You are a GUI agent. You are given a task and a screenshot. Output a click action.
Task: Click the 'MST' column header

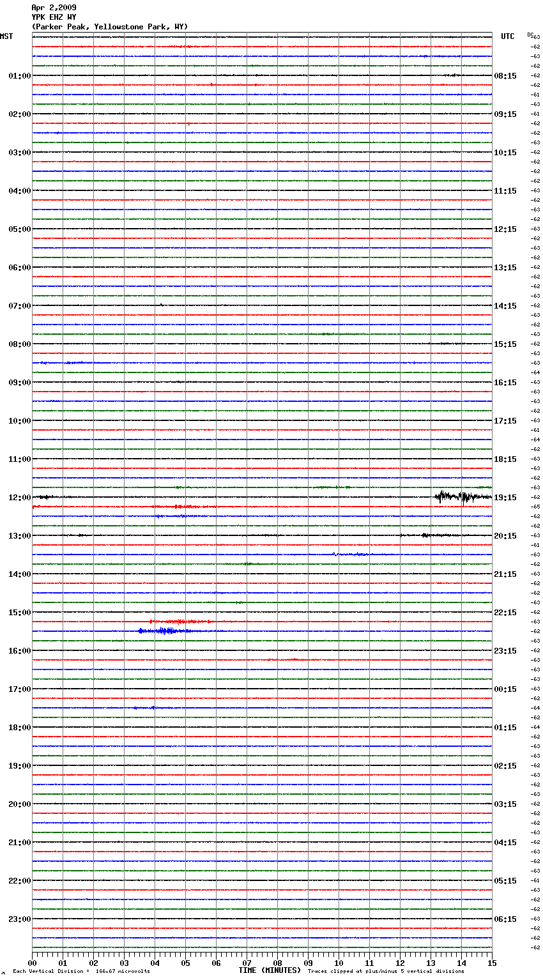click(6, 36)
